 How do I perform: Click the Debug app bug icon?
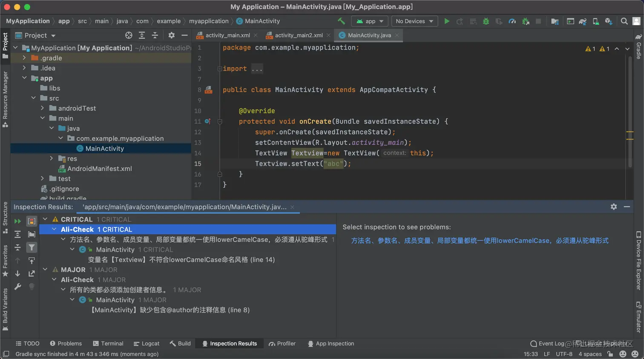pyautogui.click(x=486, y=21)
